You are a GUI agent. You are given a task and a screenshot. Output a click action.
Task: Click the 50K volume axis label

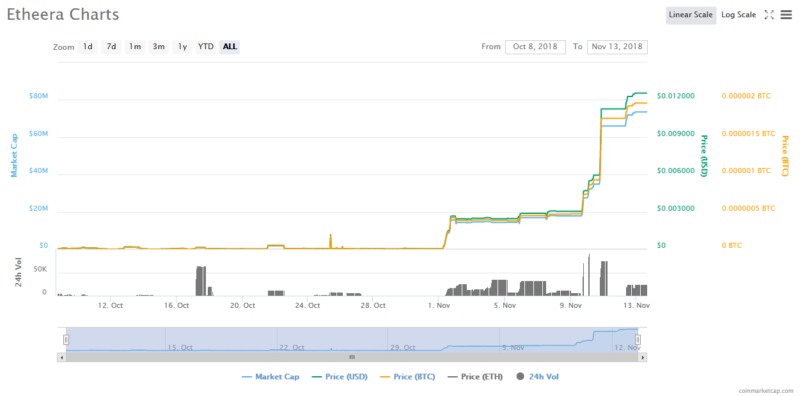(x=40, y=269)
